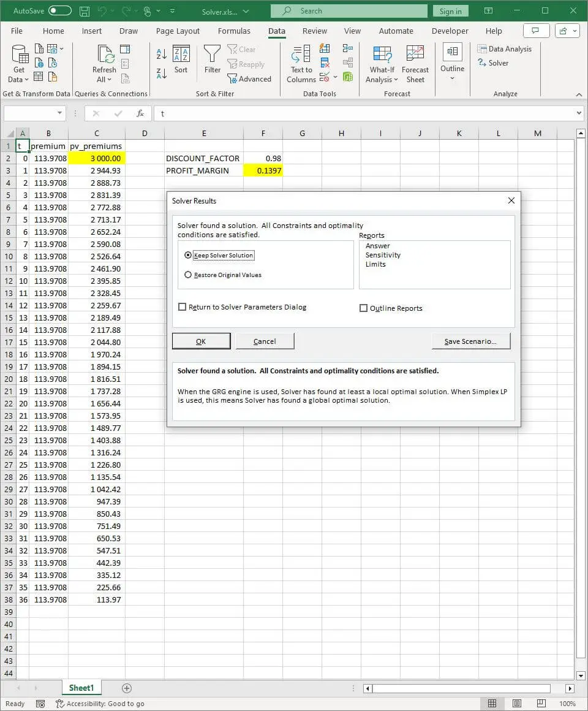Expand the formula bar chevron
The image size is (588, 711).
[x=579, y=113]
